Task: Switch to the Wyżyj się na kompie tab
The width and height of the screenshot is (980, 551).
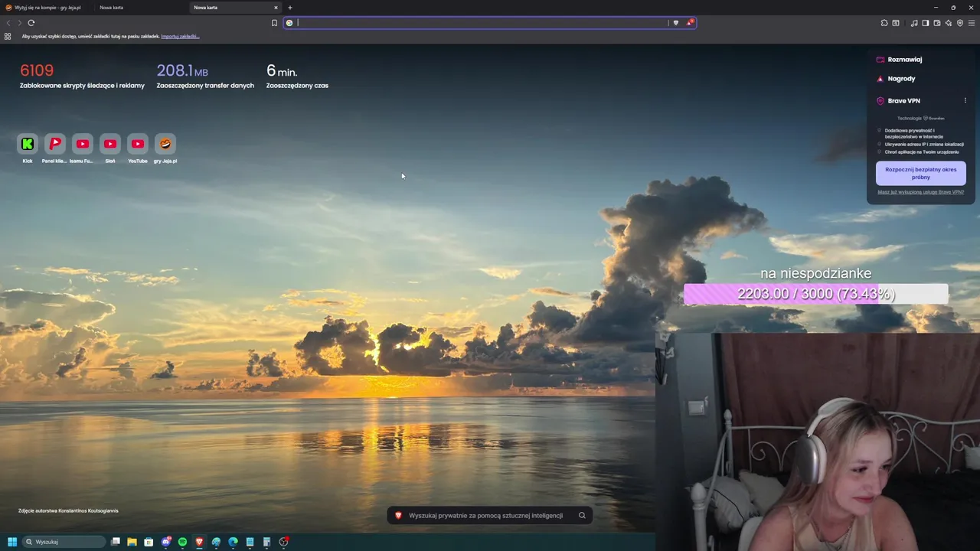Action: [x=46, y=8]
